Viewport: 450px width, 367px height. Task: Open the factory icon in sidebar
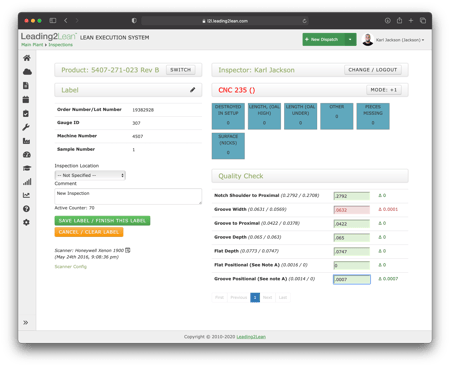[x=26, y=141]
